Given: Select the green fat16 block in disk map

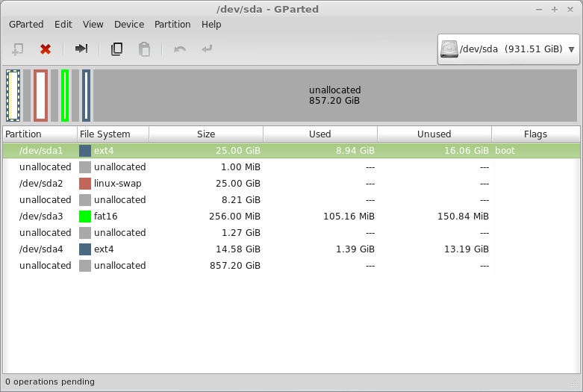Looking at the screenshot, I should pos(65,96).
